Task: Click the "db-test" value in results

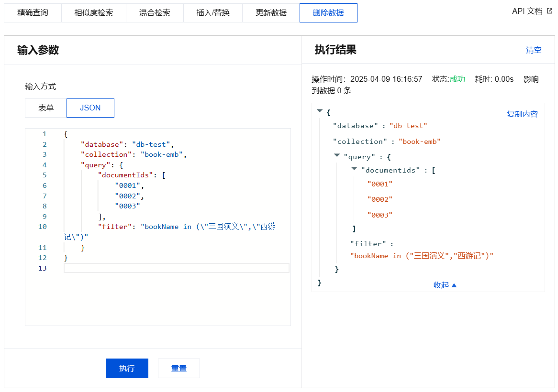Action: coord(408,126)
